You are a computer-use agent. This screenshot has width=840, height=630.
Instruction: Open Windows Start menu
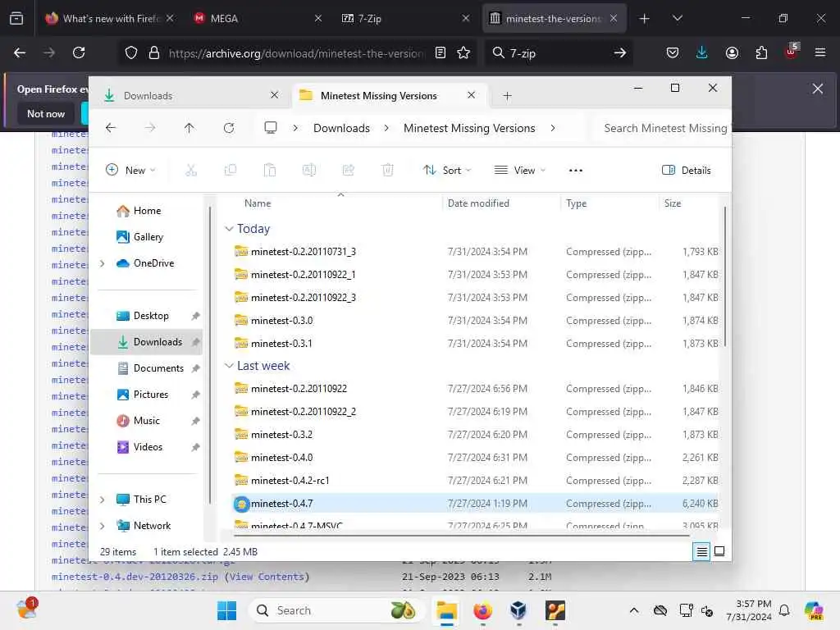click(x=226, y=610)
